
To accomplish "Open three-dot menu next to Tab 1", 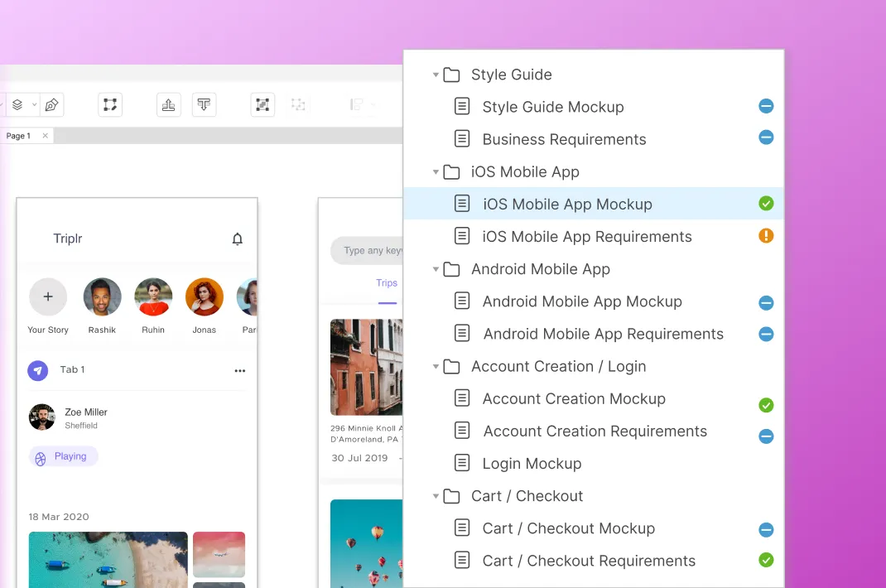I will pyautogui.click(x=239, y=371).
